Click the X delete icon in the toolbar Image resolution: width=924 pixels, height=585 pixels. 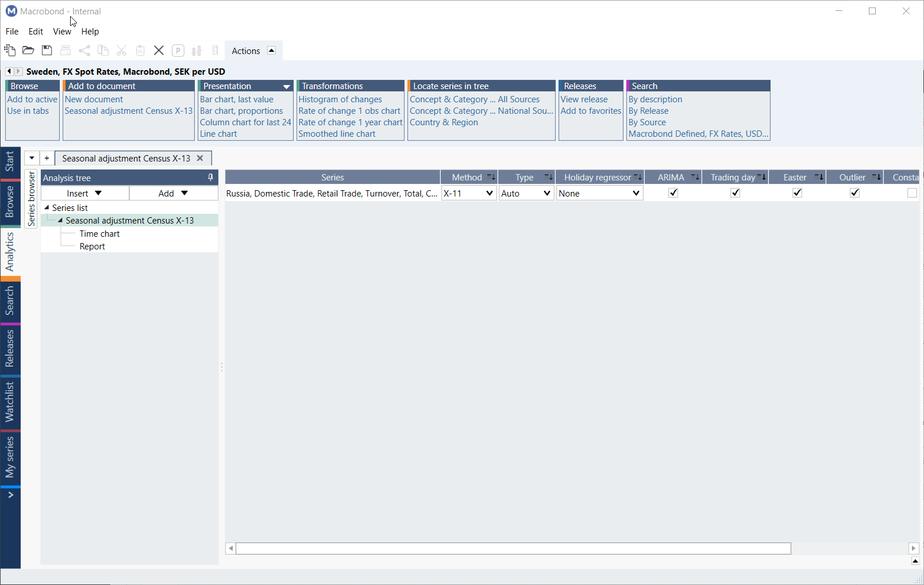point(159,51)
